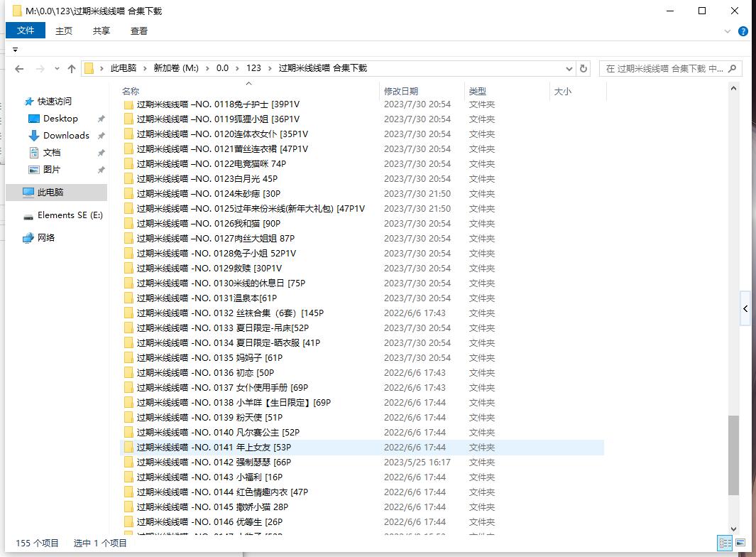Click folder icon of NO. 0119狐狸小姐

click(128, 119)
